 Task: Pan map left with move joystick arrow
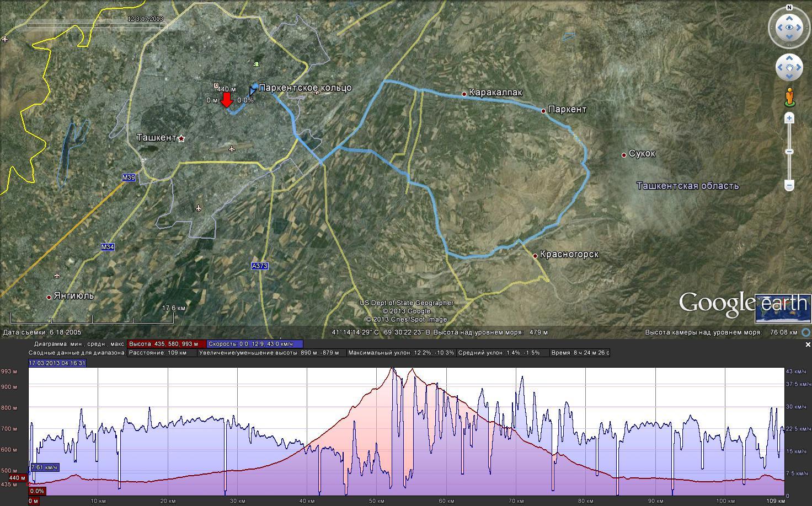(779, 68)
